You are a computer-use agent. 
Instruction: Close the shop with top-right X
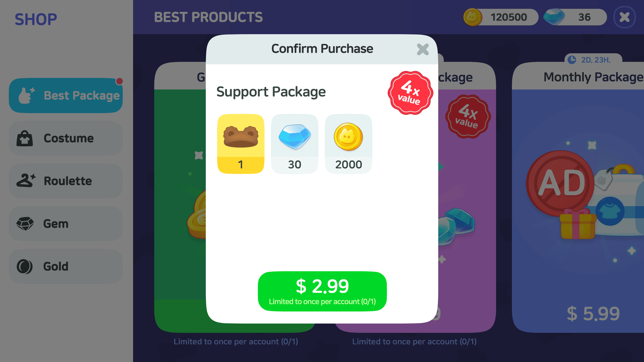[x=624, y=17]
